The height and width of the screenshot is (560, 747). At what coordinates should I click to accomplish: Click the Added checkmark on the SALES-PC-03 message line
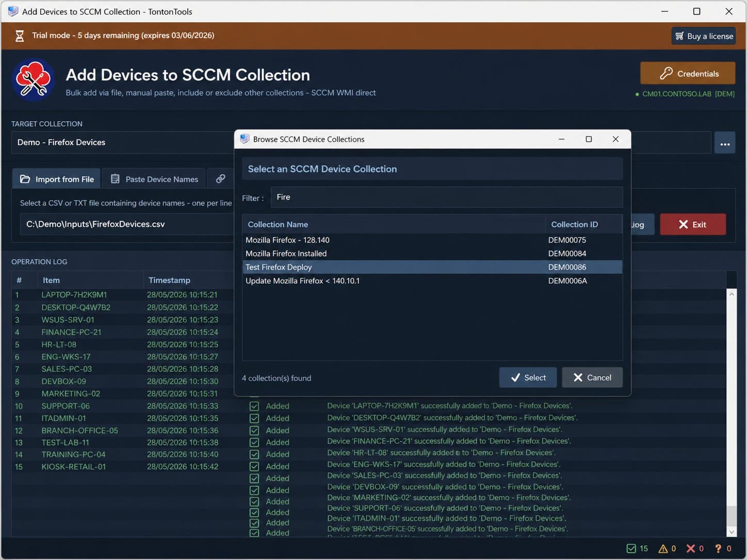254,479
